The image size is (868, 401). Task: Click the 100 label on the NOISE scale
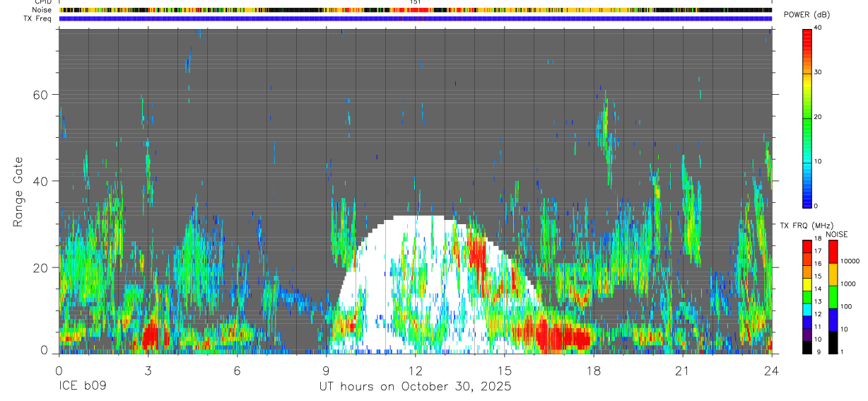pos(846,306)
